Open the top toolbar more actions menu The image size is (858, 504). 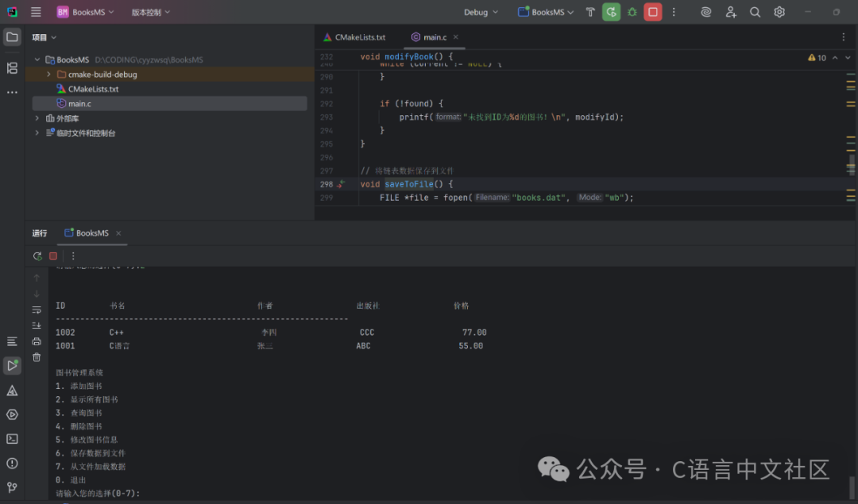(674, 12)
